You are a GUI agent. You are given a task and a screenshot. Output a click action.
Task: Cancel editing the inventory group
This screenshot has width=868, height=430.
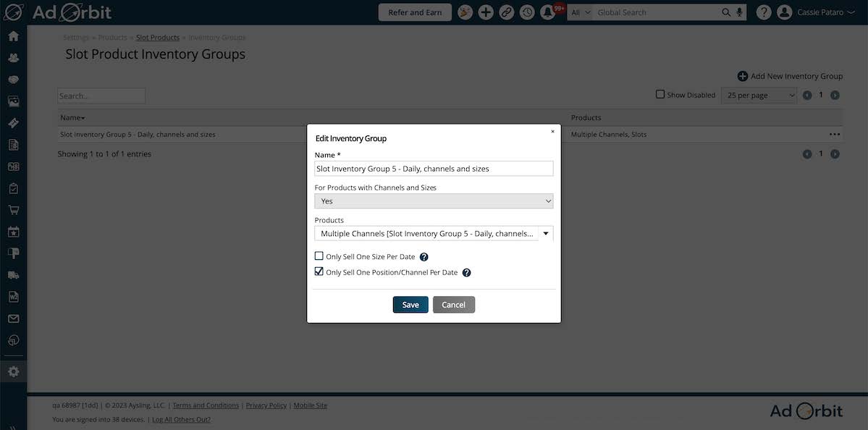tap(454, 305)
